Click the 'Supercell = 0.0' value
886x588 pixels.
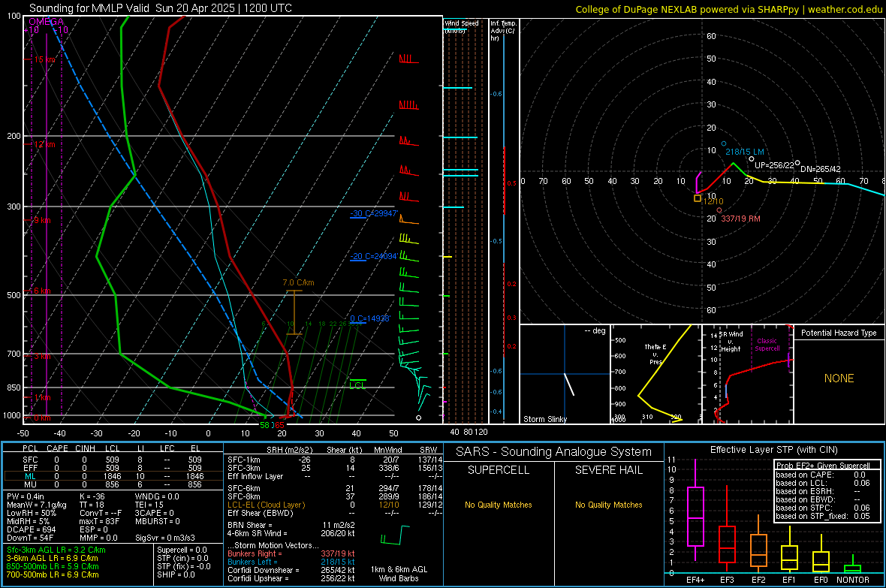click(x=182, y=550)
